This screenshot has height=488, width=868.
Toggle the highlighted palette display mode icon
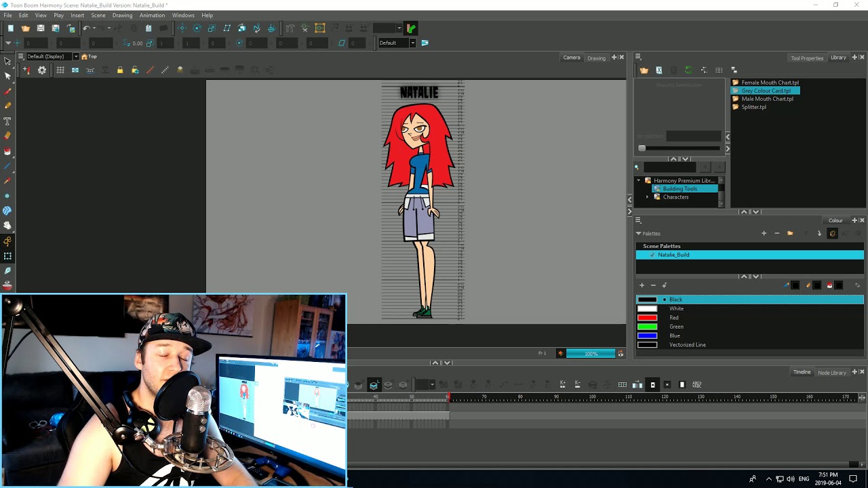[x=833, y=234]
